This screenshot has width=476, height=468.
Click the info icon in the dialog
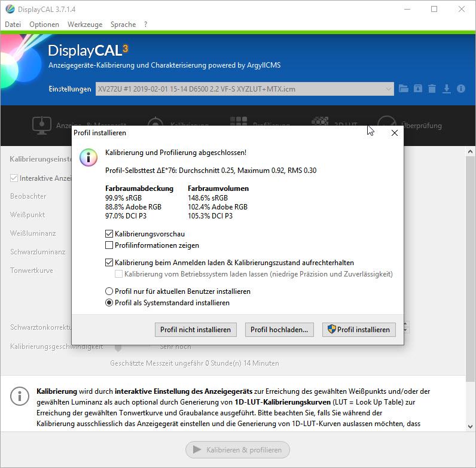point(89,157)
